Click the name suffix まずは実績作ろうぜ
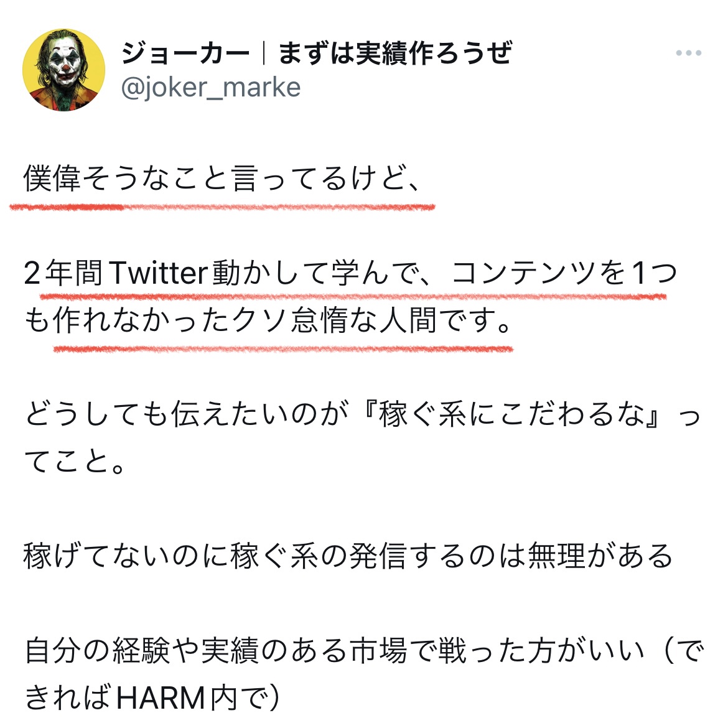728x723 pixels. click(395, 53)
